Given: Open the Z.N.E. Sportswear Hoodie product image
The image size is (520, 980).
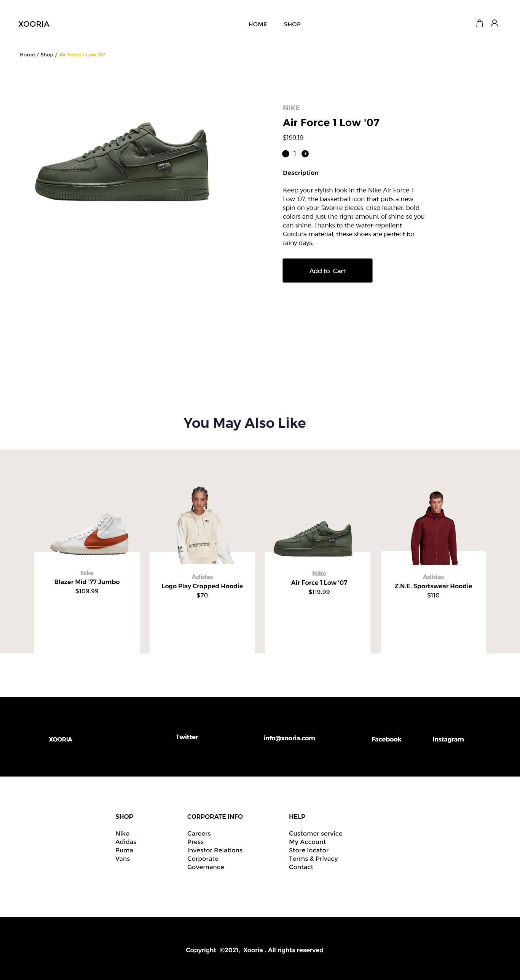Looking at the screenshot, I should 434,528.
